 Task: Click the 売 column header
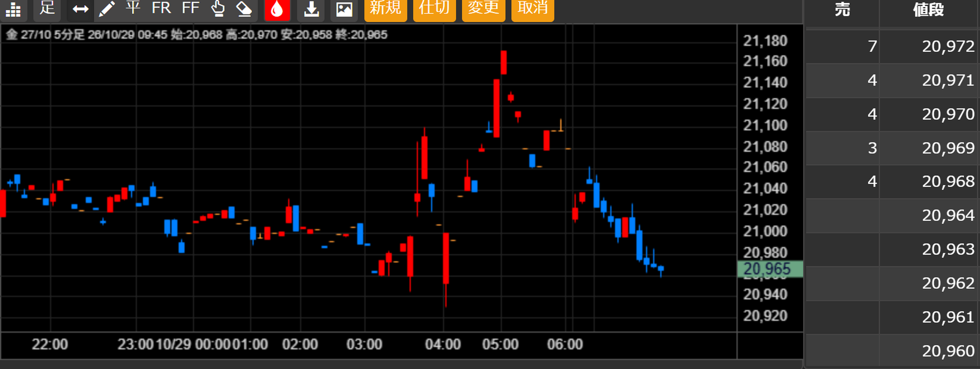(842, 10)
